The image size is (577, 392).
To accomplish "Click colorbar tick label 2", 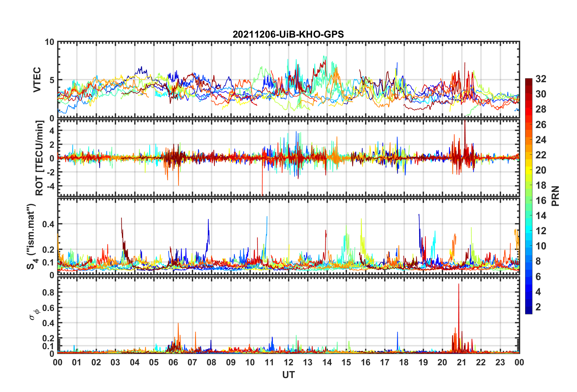I will [x=538, y=307].
